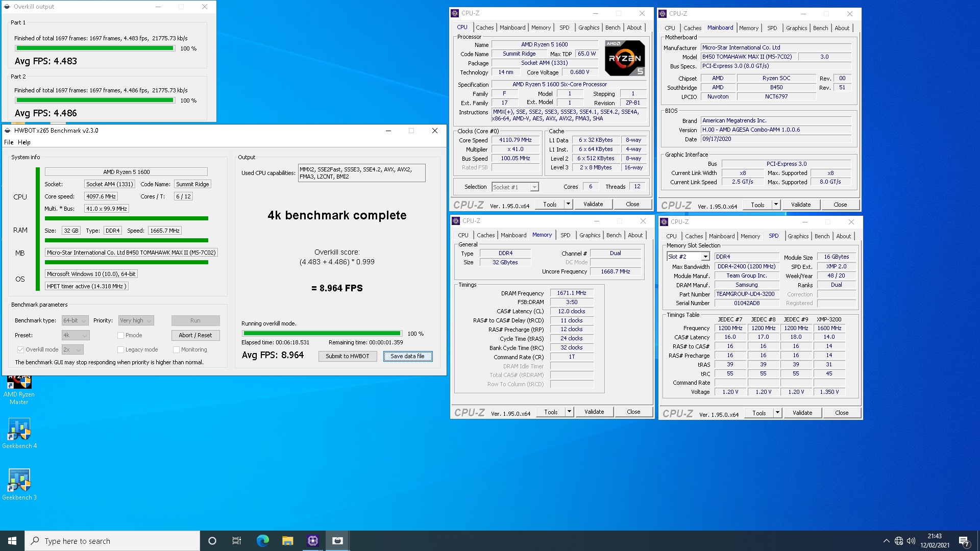
Task: Click the taskbar search input field
Action: (112, 541)
